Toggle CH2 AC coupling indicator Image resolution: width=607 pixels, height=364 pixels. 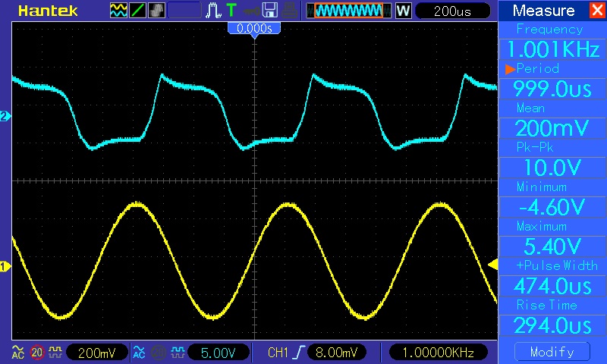[139, 353]
